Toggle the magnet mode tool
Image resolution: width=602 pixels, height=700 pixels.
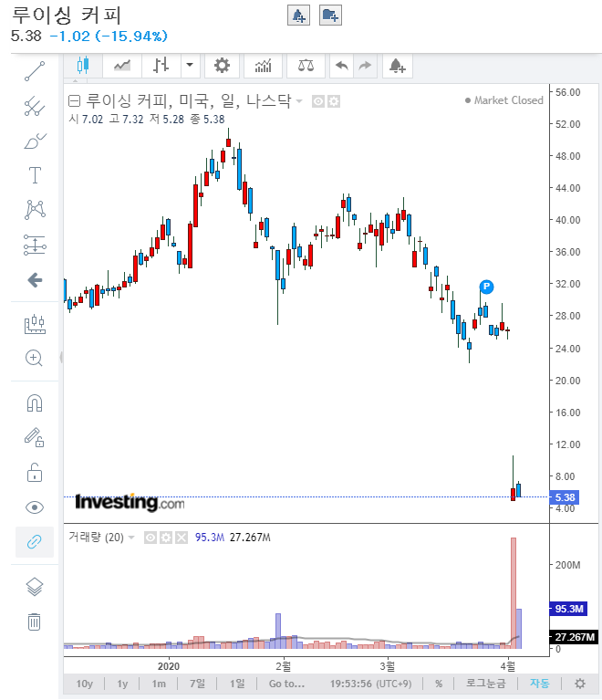tap(35, 402)
